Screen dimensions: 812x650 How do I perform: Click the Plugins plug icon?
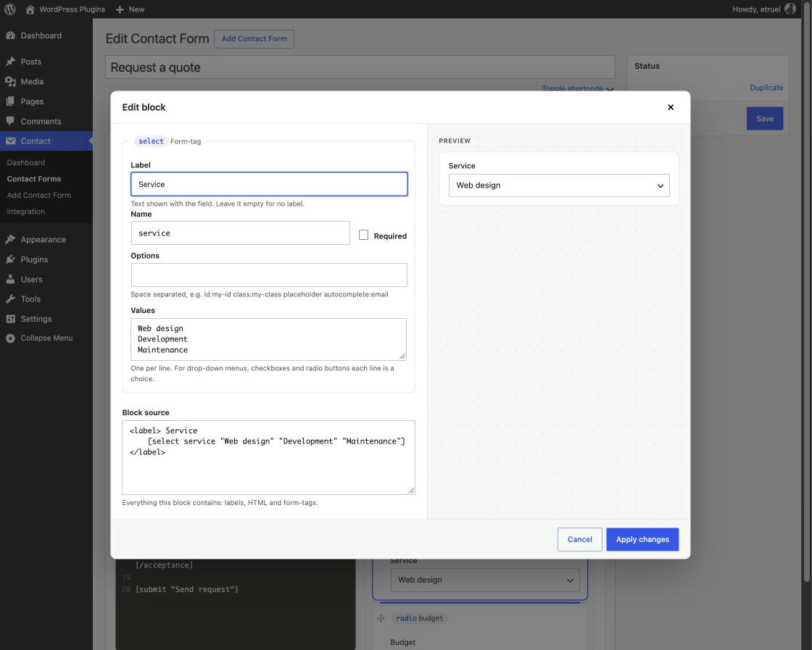pos(10,259)
